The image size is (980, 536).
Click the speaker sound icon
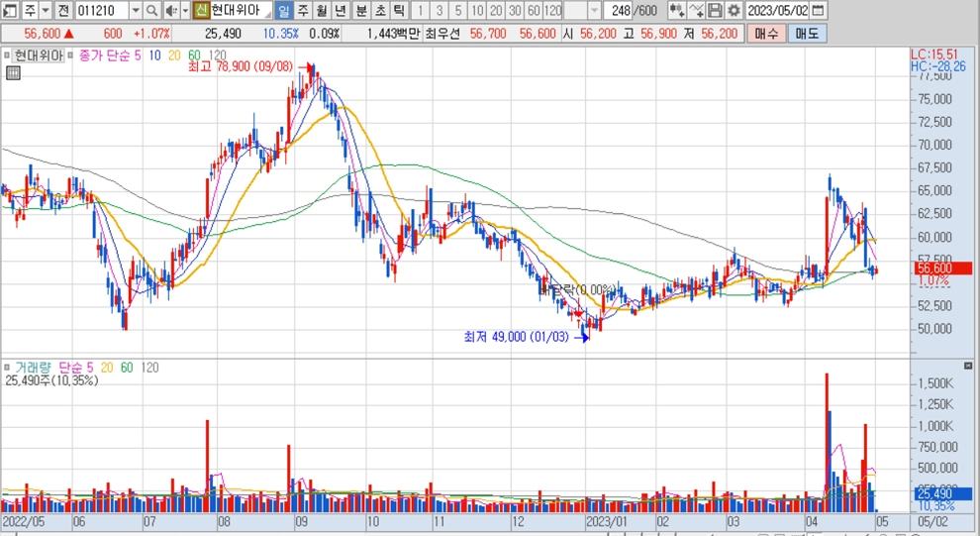(x=169, y=11)
